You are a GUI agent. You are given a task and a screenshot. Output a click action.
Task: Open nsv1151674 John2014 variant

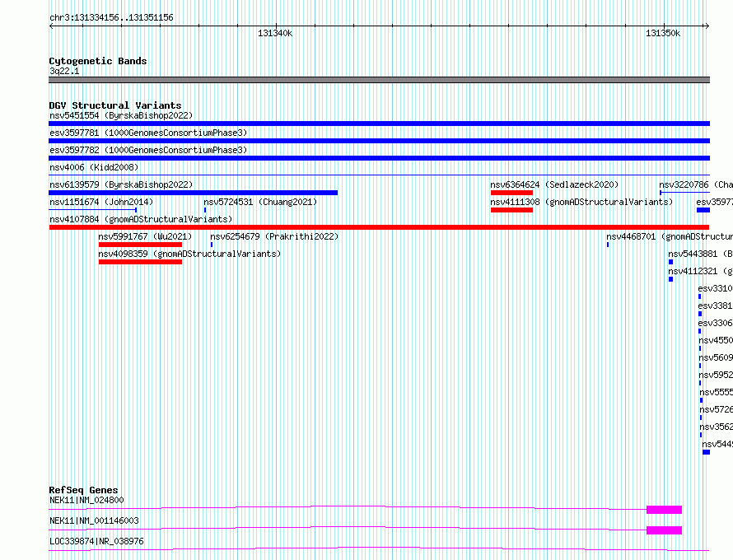101,202
